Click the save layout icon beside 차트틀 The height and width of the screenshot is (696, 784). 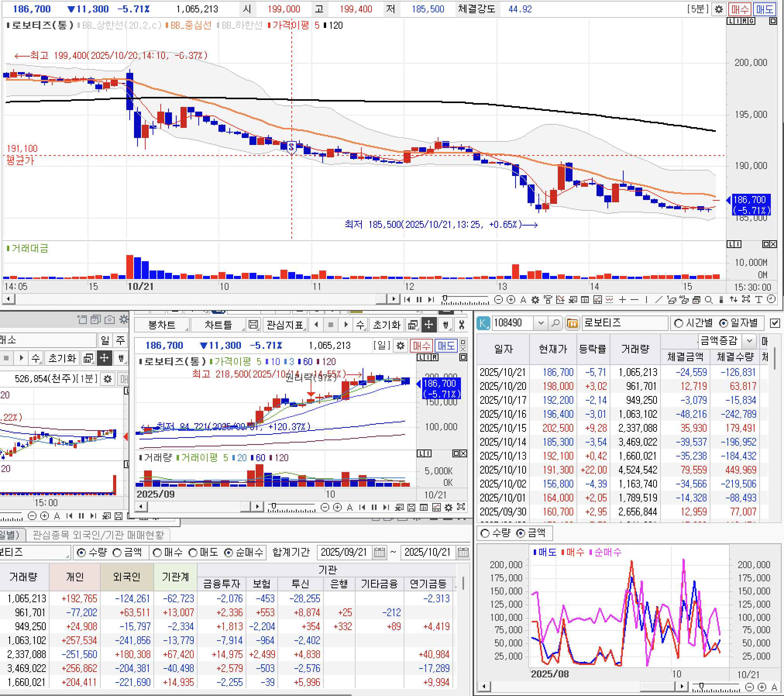253,325
